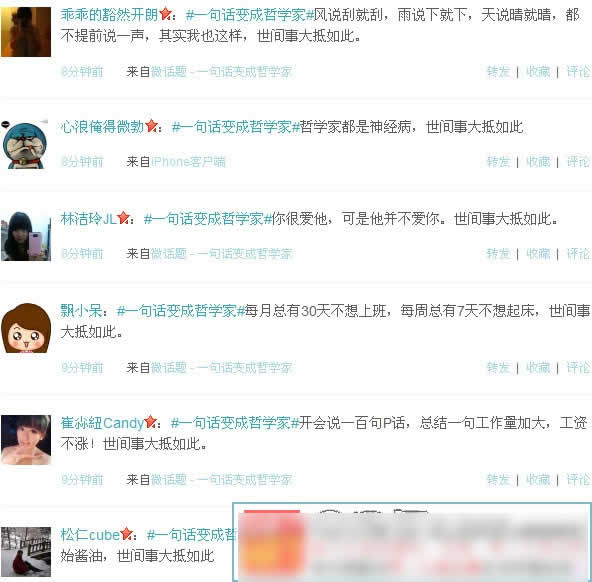Click the blurred popup banner at bottom right

(x=412, y=542)
